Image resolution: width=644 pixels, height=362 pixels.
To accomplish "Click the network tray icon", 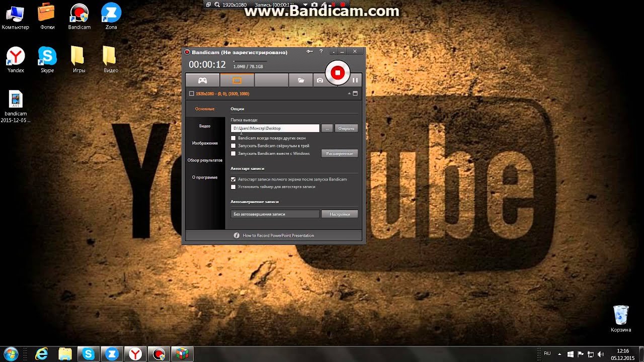I will click(x=591, y=354).
